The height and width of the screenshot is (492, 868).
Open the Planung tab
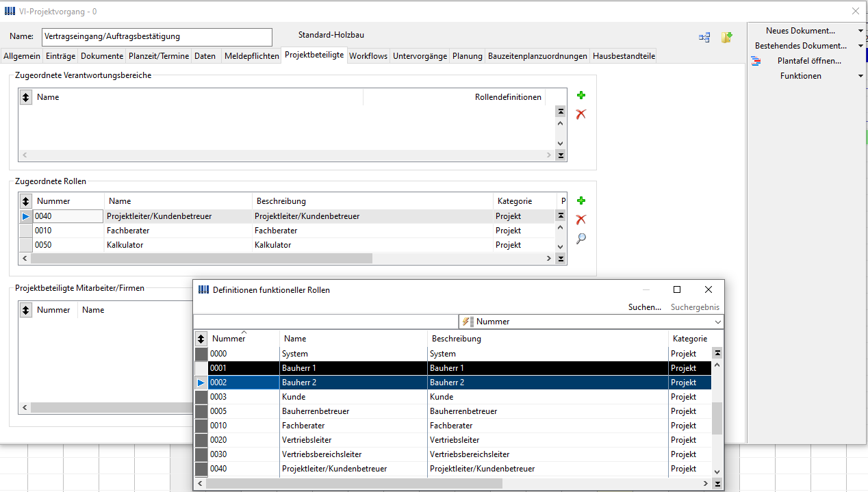click(x=468, y=56)
